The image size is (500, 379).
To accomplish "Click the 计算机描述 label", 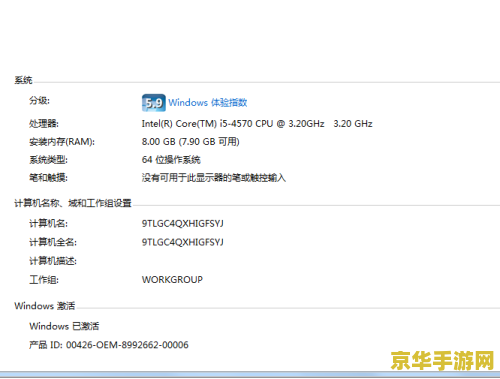I will (53, 261).
